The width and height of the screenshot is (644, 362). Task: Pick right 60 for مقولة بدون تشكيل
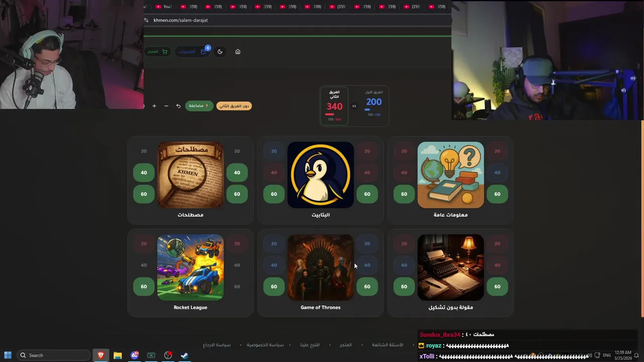[497, 287]
